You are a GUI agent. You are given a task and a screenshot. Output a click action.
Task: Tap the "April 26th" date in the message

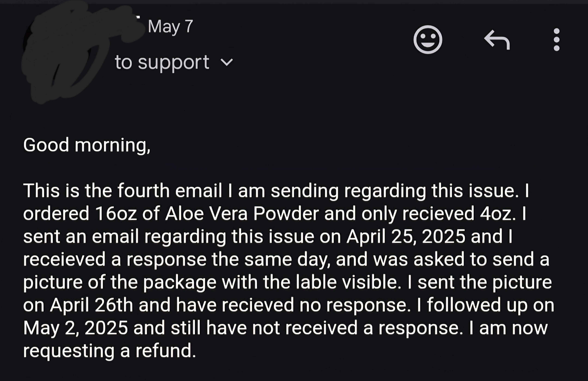click(x=92, y=305)
